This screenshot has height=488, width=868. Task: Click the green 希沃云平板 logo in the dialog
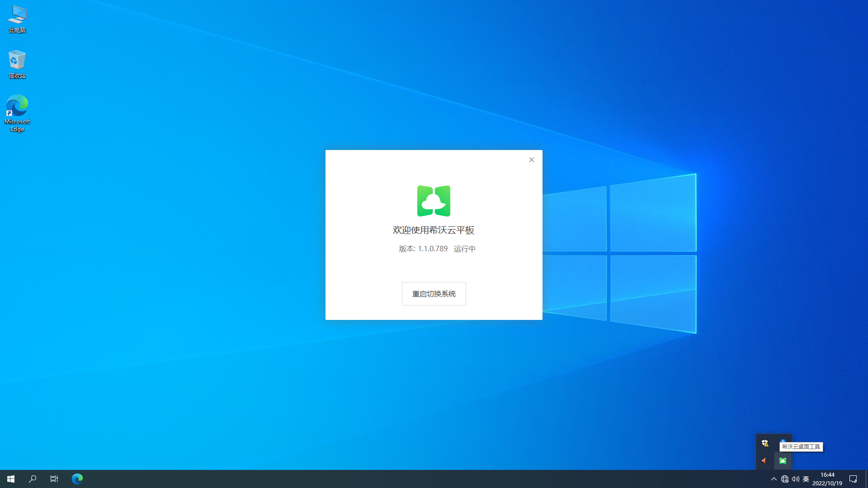click(x=434, y=201)
